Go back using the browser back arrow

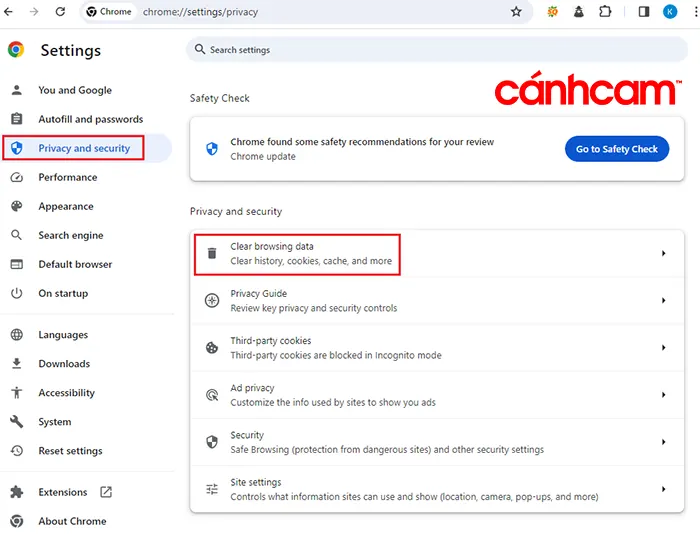coord(8,12)
